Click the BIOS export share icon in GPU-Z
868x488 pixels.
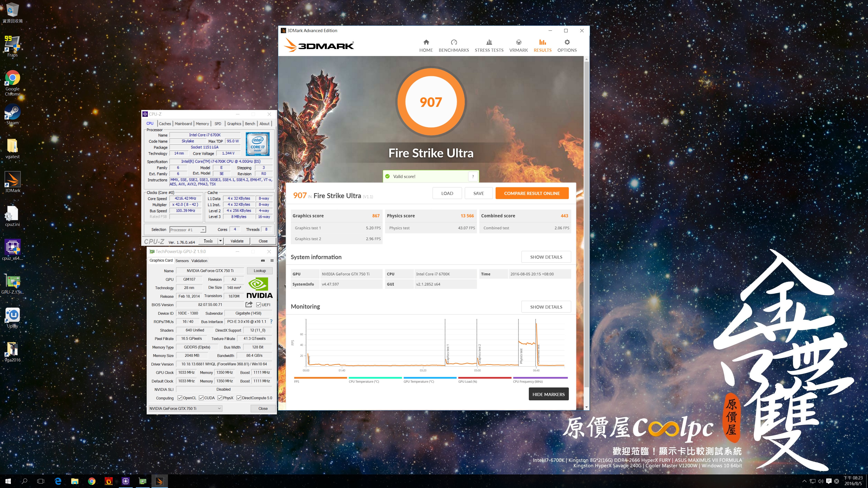[249, 305]
